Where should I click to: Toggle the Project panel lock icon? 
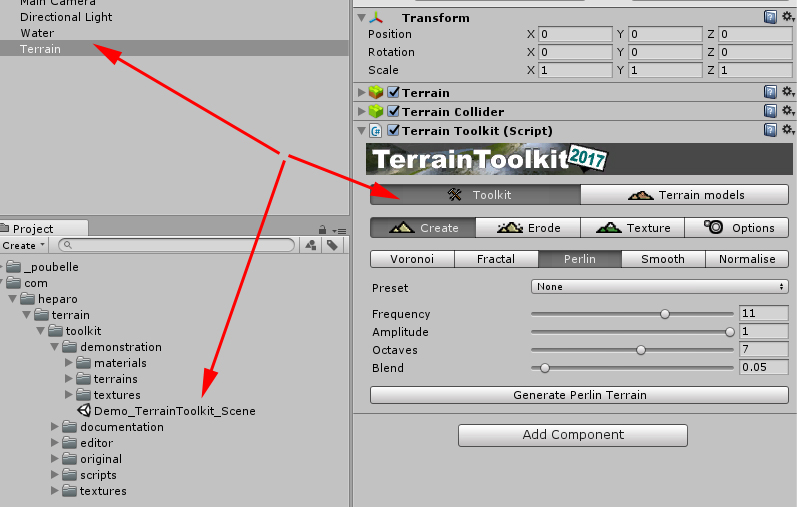coord(322,229)
